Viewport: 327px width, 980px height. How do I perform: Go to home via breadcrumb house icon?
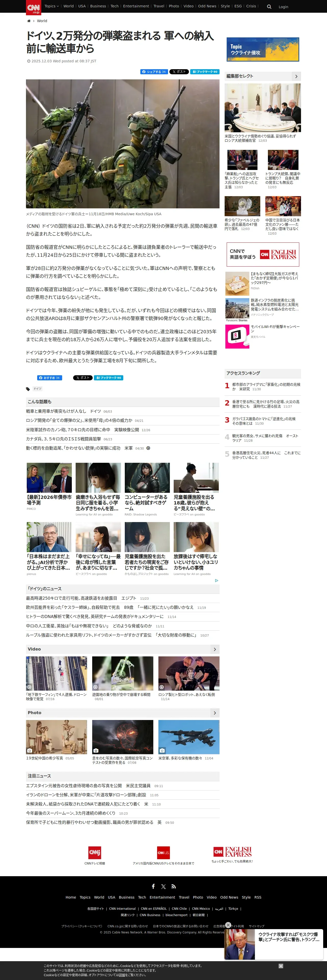coord(29,21)
